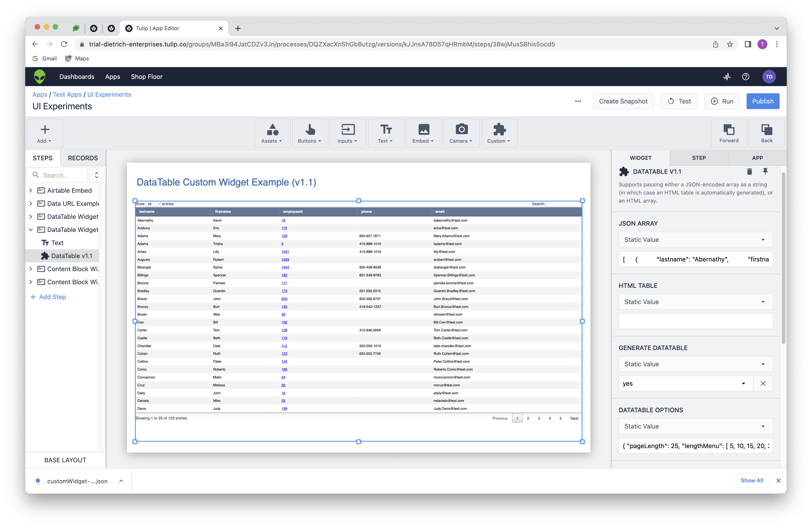Click the steps Search field
Viewport: 812px width, 527px height.
57,175
